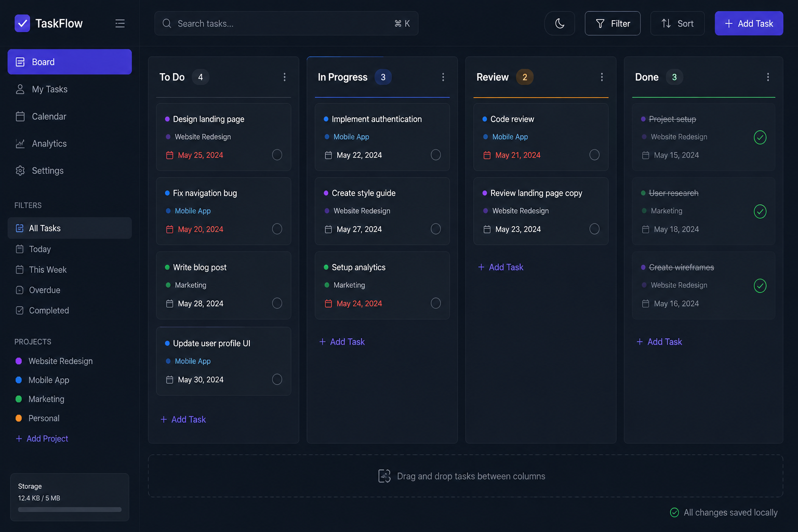Mark Fix navigation bug as complete
This screenshot has height=532, width=798.
[x=277, y=229]
